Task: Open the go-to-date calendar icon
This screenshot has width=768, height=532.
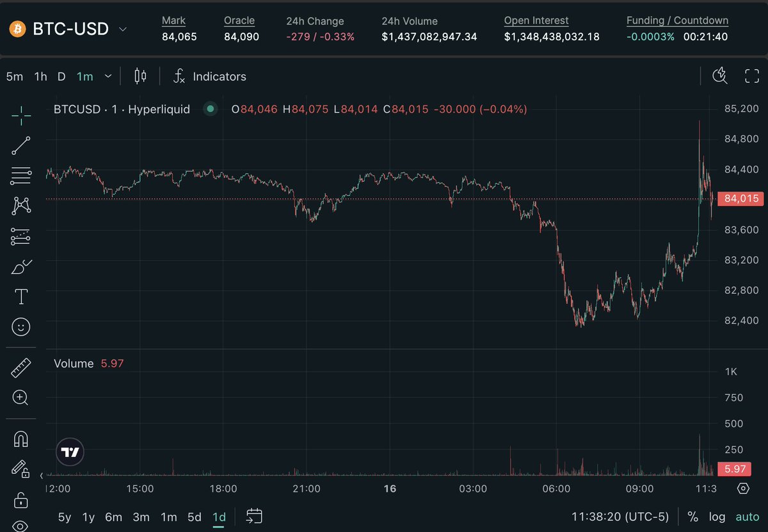Action: (254, 516)
